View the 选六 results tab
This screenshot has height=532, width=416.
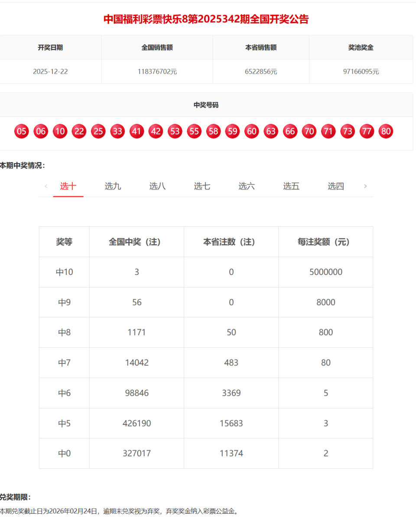tap(247, 186)
